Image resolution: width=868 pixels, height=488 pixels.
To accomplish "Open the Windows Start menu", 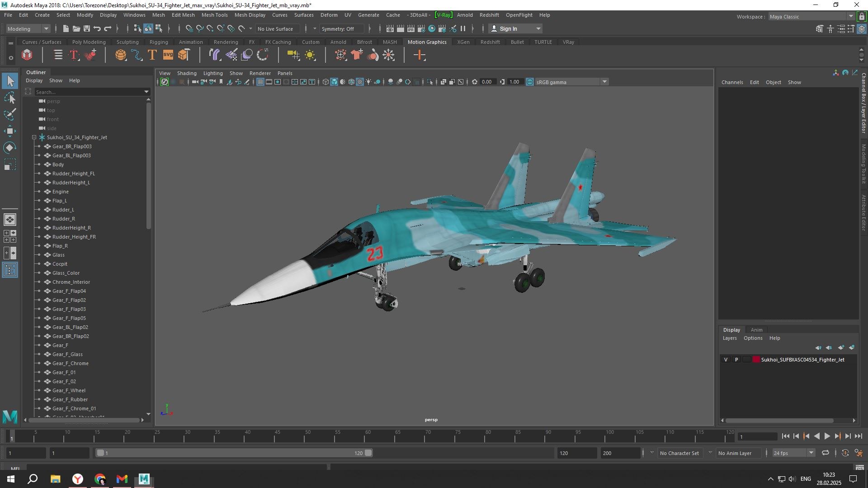I will tap(11, 479).
